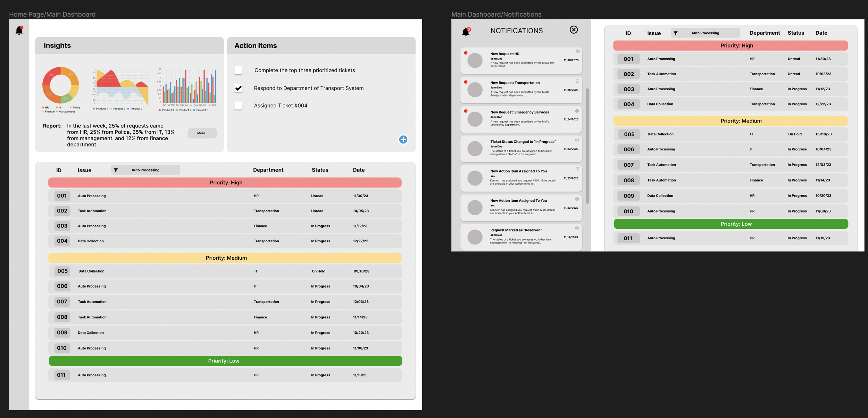Click avatar of Emergency Services notification
Viewport: 868px width, 418px height.
475,119
